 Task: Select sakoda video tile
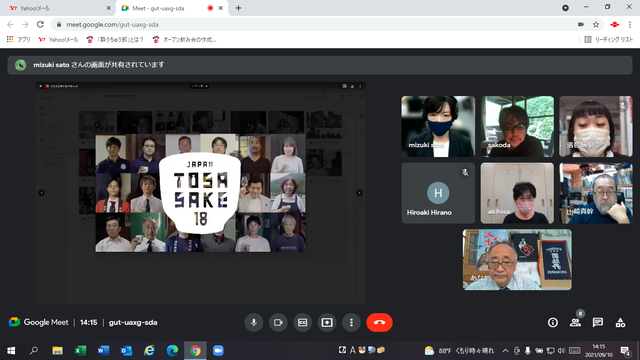[x=517, y=127]
